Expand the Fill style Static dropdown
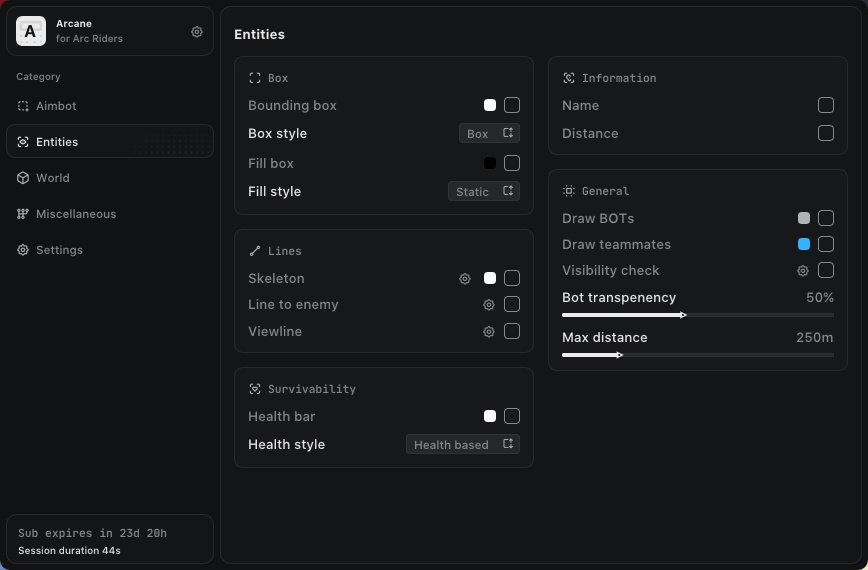868x570 pixels. (483, 192)
